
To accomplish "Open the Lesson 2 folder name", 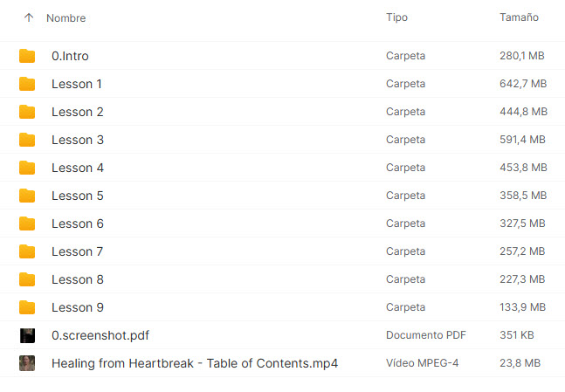I will pos(78,112).
